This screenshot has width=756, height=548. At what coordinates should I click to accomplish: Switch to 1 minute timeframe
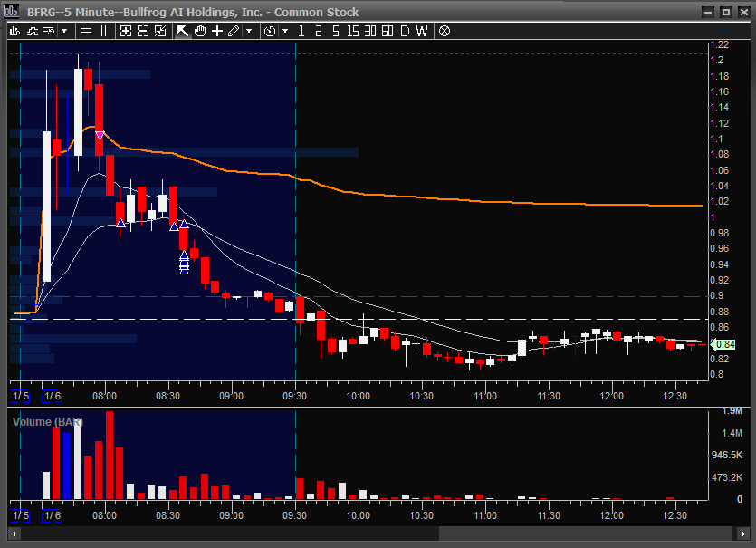(x=301, y=32)
